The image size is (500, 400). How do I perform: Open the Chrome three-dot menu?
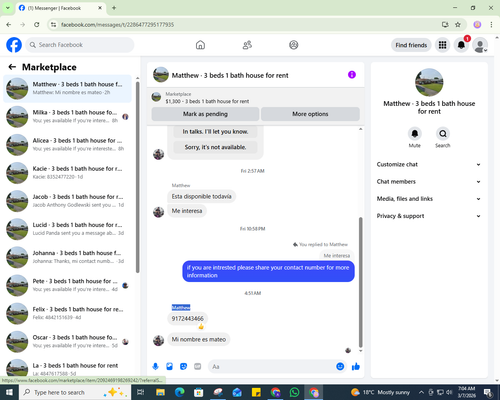491,24
